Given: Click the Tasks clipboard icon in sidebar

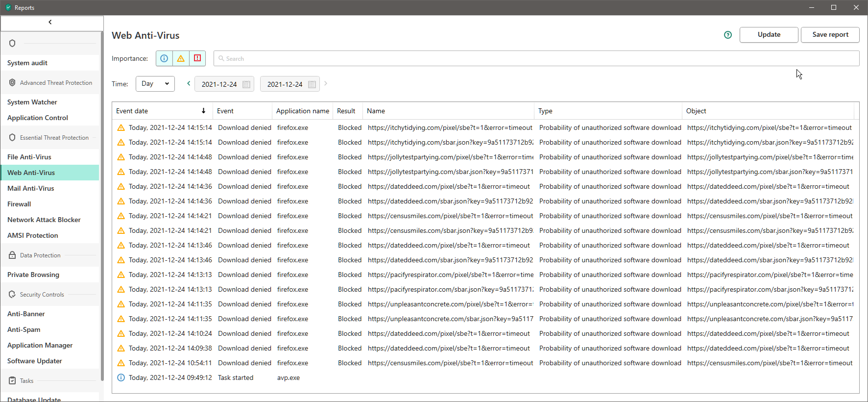Looking at the screenshot, I should point(12,381).
